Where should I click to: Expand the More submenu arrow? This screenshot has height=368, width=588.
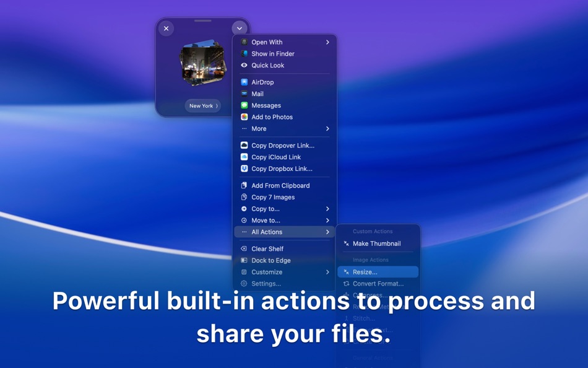coord(327,129)
